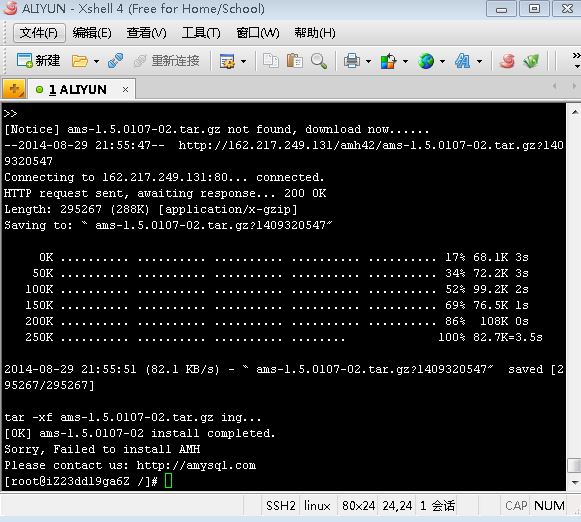
Task: Close the ALIYUN session tab
Action: pyautogui.click(x=126, y=90)
